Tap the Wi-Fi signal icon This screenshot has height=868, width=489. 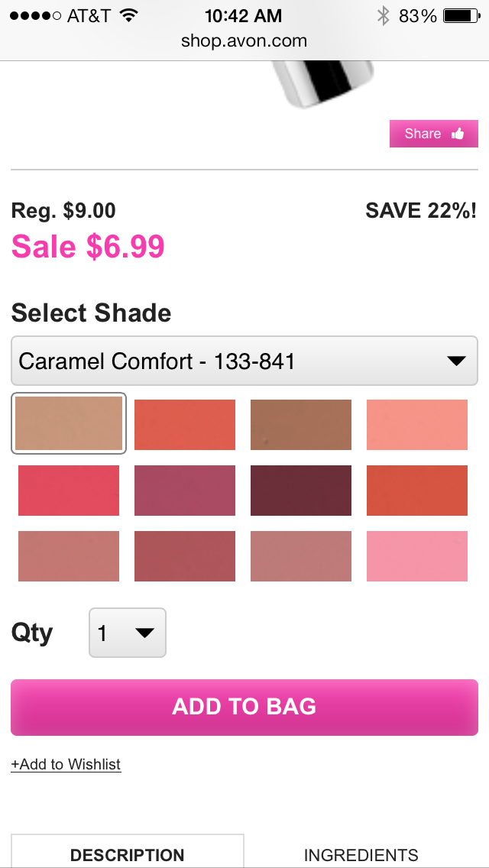(x=129, y=15)
